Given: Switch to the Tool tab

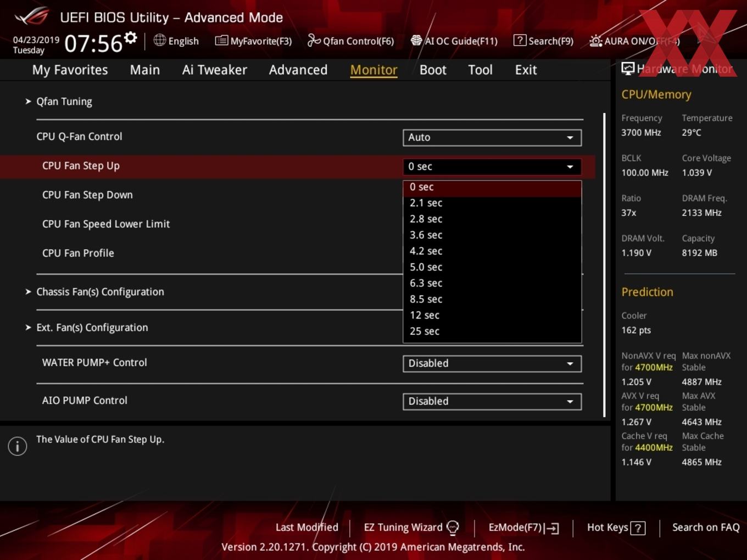Looking at the screenshot, I should click(x=481, y=70).
